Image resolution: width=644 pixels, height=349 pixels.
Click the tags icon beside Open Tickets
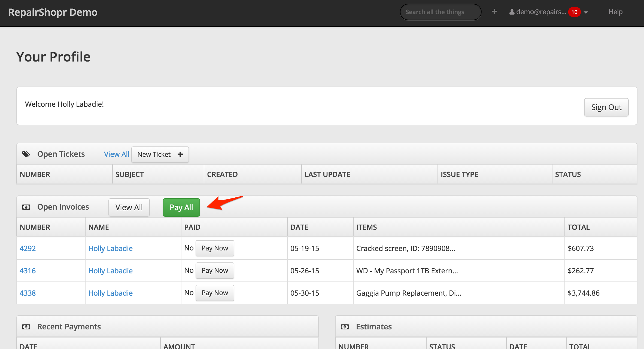point(26,154)
